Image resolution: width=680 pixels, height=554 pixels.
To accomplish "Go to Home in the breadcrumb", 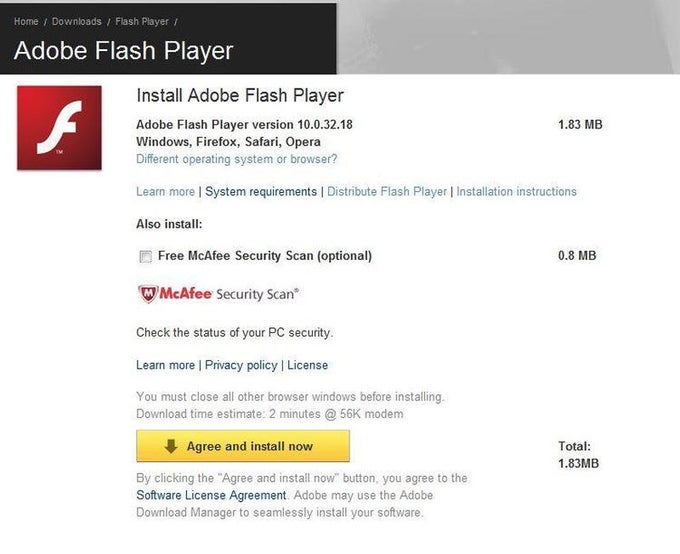I will 27,21.
